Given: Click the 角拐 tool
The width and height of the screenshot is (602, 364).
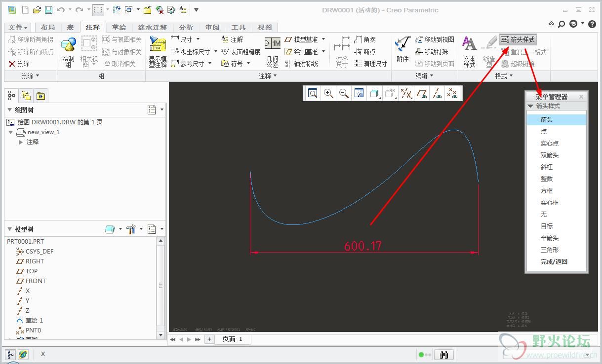Looking at the screenshot, I should 365,39.
